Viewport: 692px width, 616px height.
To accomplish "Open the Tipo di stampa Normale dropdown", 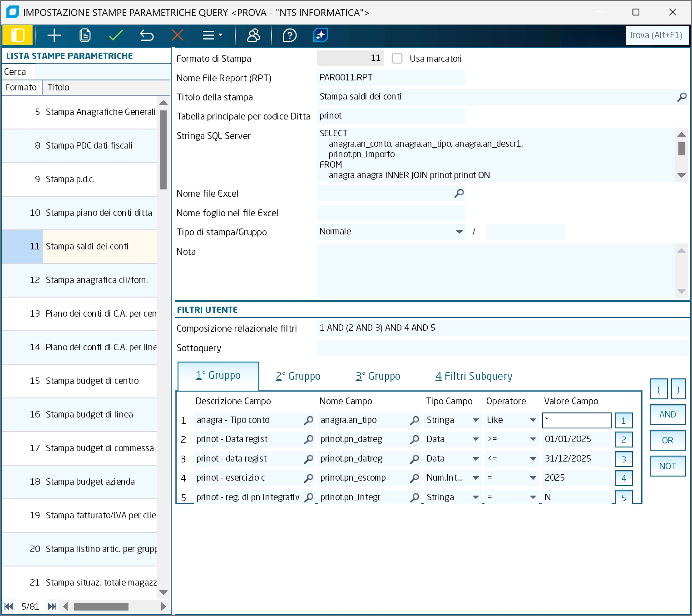I will pyautogui.click(x=459, y=232).
